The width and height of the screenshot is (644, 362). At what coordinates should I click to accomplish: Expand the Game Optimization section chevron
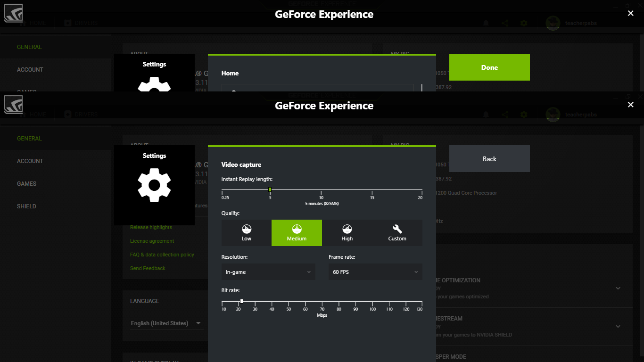coord(618,288)
